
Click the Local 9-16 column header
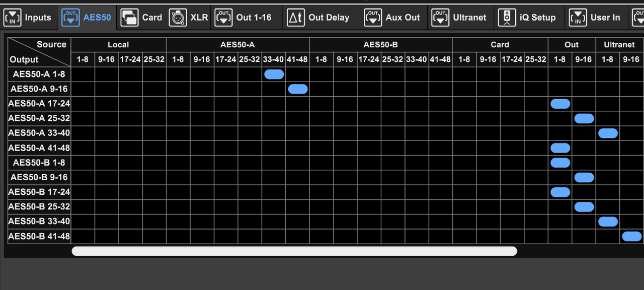(x=107, y=59)
